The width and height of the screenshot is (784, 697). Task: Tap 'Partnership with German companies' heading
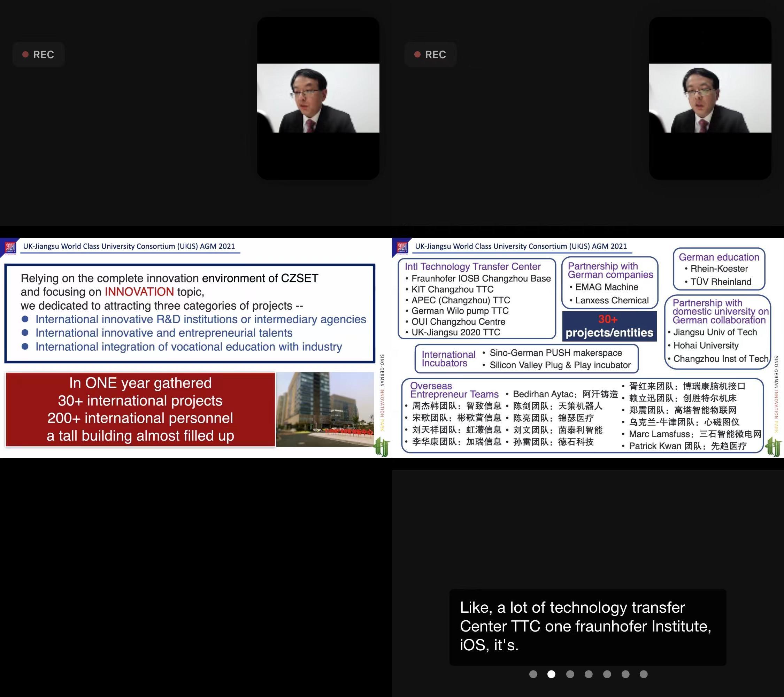610,270
